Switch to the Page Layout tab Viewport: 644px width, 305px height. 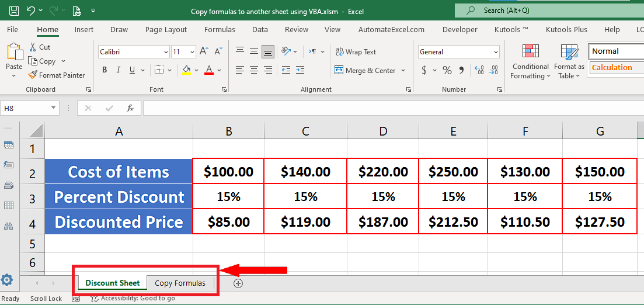[166, 30]
